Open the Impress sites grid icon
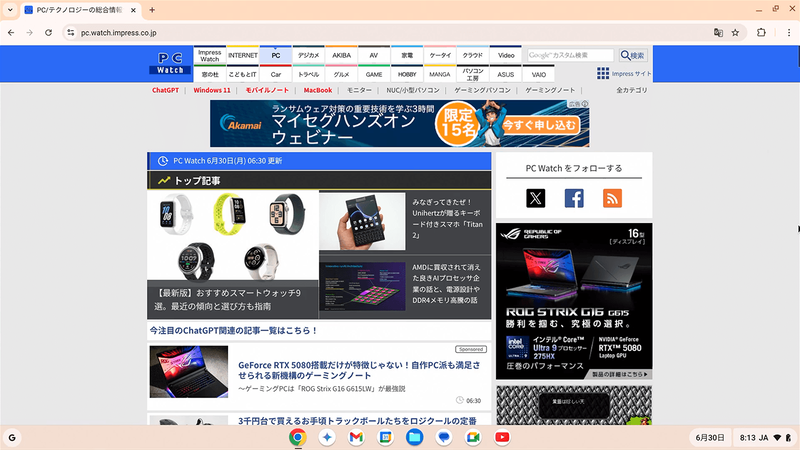Screen dimensions: 800x450 [603, 73]
